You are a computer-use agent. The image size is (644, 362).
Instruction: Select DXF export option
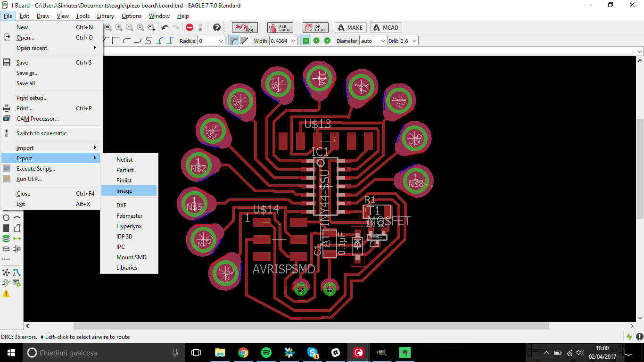click(129, 206)
